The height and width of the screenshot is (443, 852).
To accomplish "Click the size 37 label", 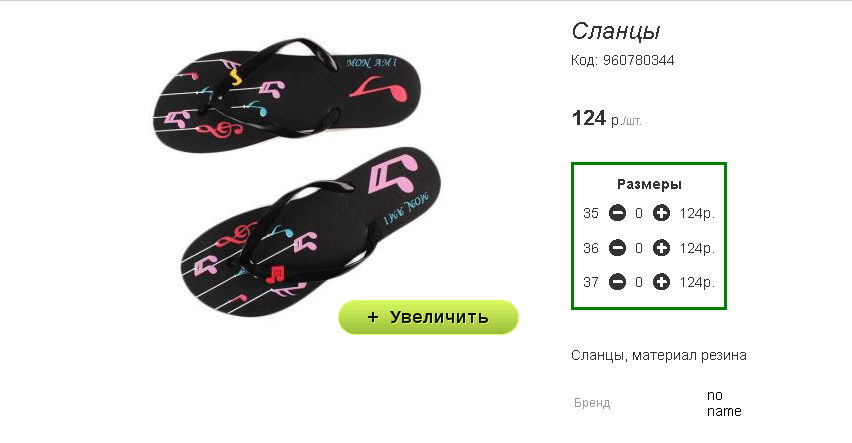I will point(591,282).
